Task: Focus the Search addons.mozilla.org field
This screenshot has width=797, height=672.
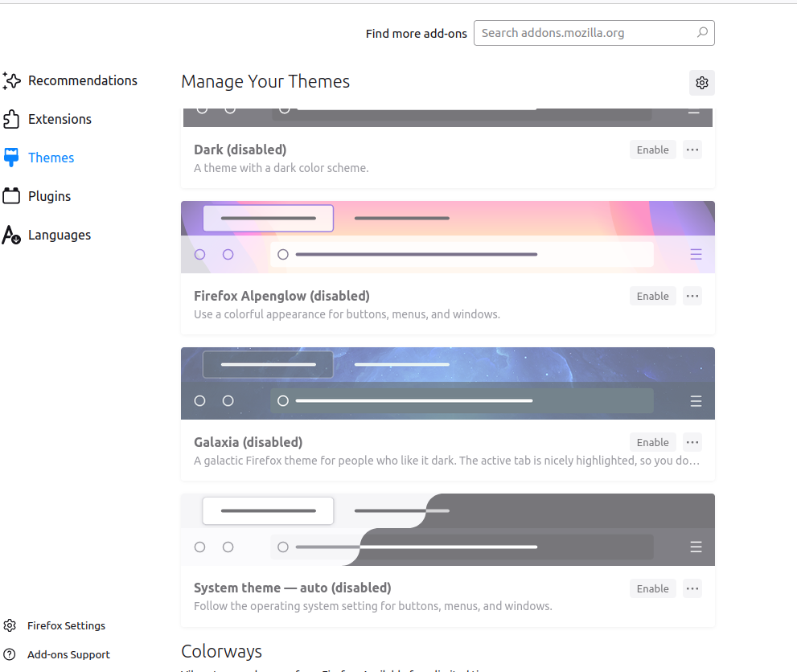Action: coord(594,33)
